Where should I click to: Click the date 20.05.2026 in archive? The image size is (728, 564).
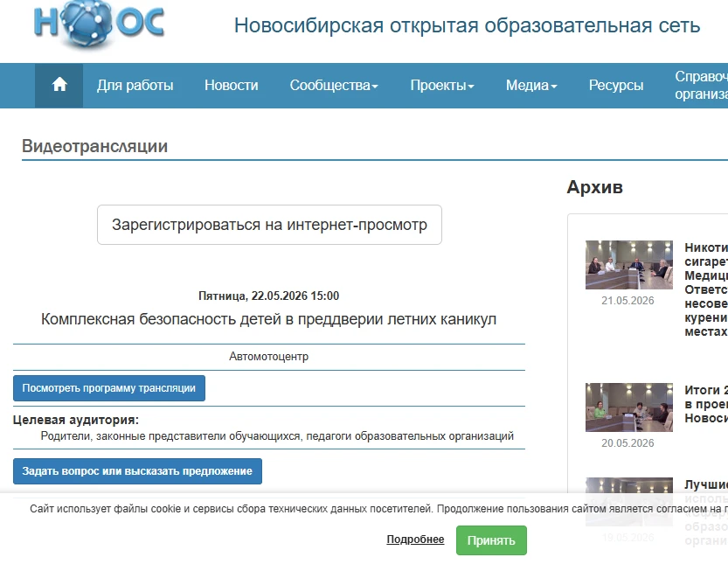pos(627,443)
